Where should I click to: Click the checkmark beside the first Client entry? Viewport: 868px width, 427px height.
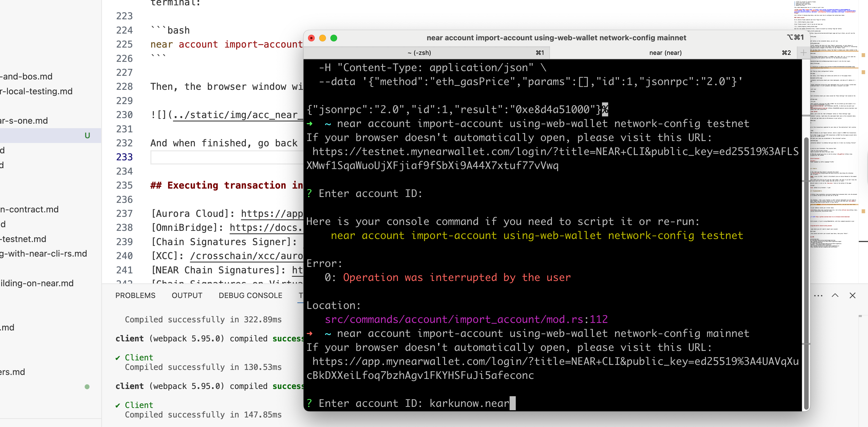[118, 357]
